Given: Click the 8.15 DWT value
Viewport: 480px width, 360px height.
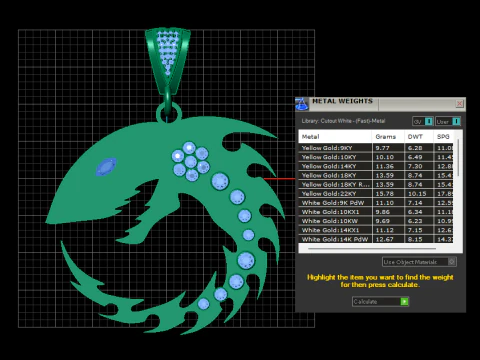Looking at the screenshot, I should tap(415, 239).
